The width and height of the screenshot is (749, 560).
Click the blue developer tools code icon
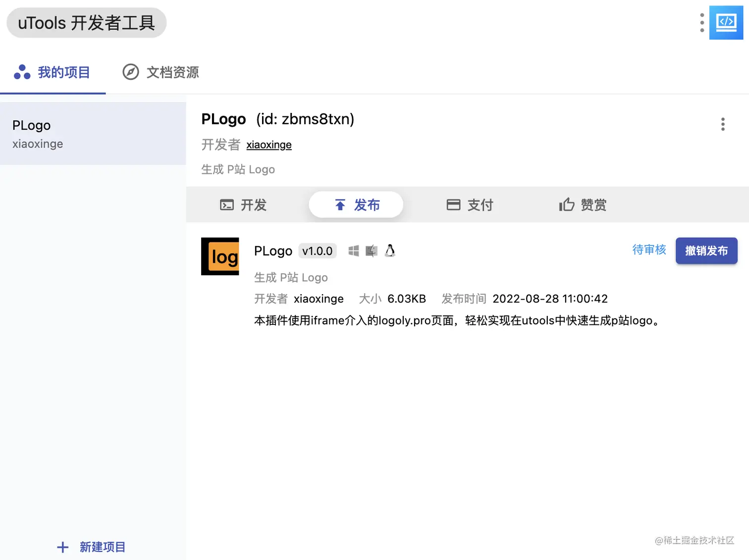726,22
